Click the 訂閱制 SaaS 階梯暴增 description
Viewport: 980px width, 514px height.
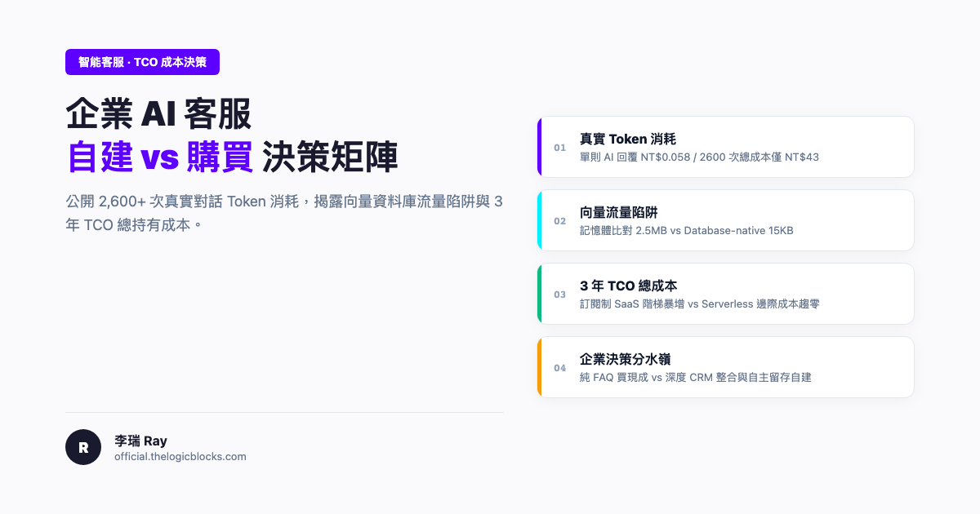point(699,304)
